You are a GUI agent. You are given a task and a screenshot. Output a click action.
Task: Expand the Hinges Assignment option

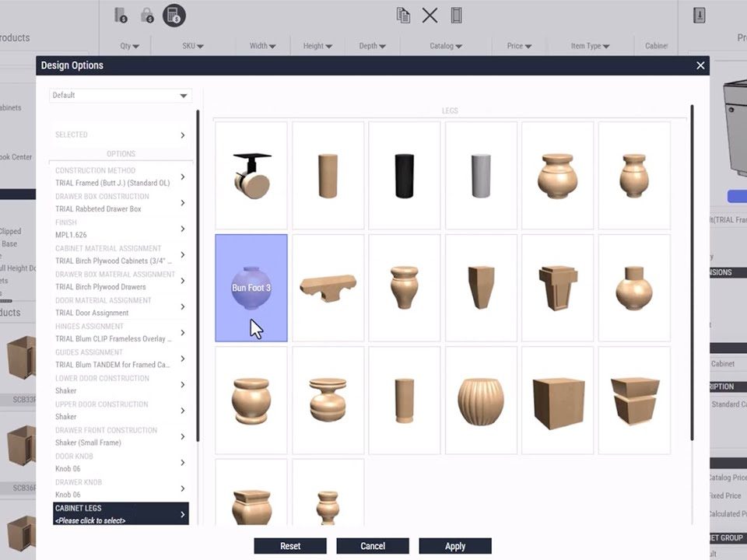pyautogui.click(x=121, y=332)
